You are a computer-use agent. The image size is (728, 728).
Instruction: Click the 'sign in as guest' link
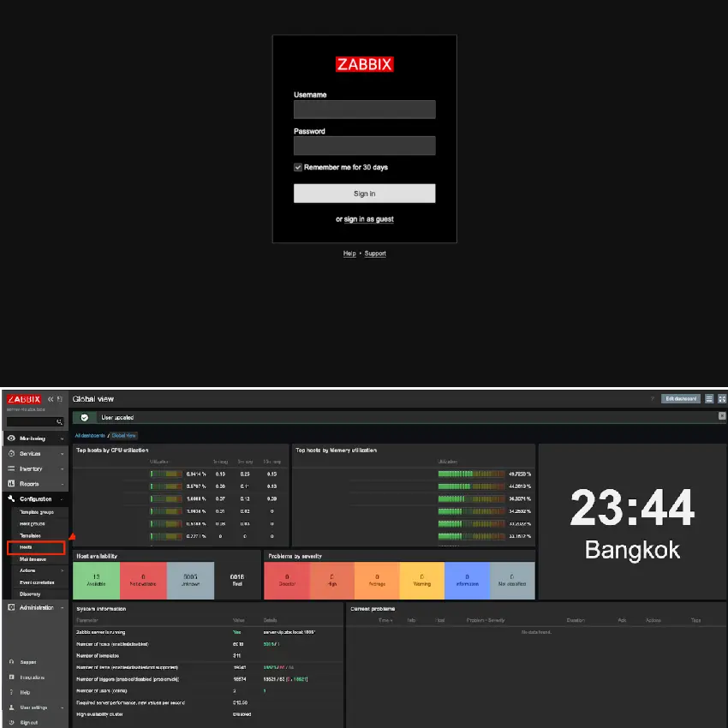368,219
